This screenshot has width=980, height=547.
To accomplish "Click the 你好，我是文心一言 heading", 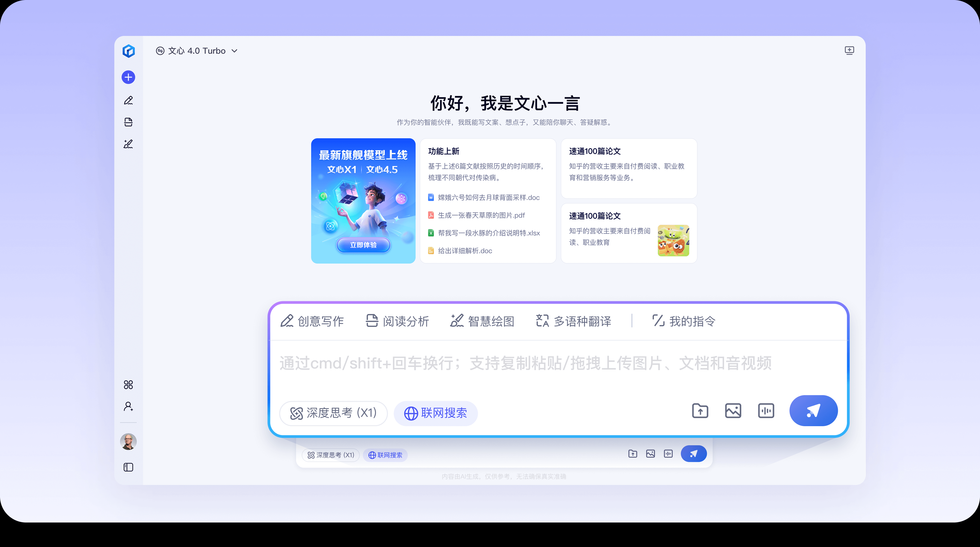I will (x=505, y=103).
